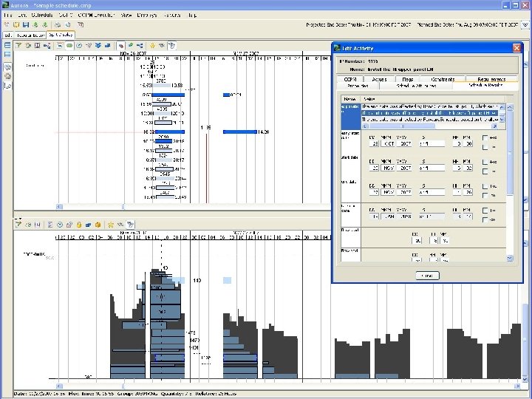This screenshot has height=399, width=532.
Task: Click the yellow star icon in lower chart toolbar
Action: (x=111, y=225)
